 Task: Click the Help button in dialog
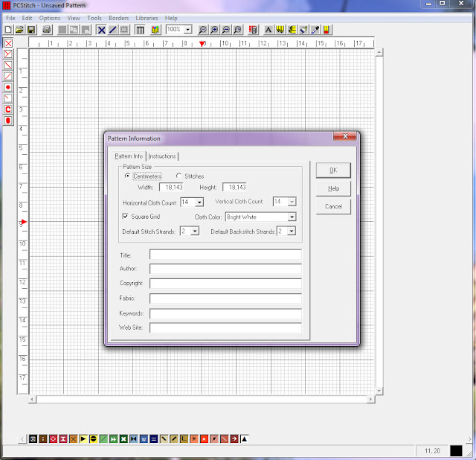(333, 188)
